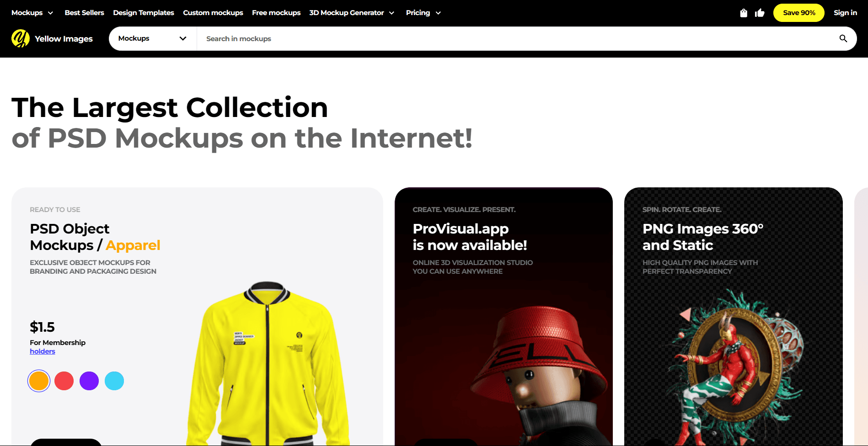This screenshot has height=446, width=868.
Task: Expand the 3D Mockup Generator menu
Action: pyautogui.click(x=352, y=13)
